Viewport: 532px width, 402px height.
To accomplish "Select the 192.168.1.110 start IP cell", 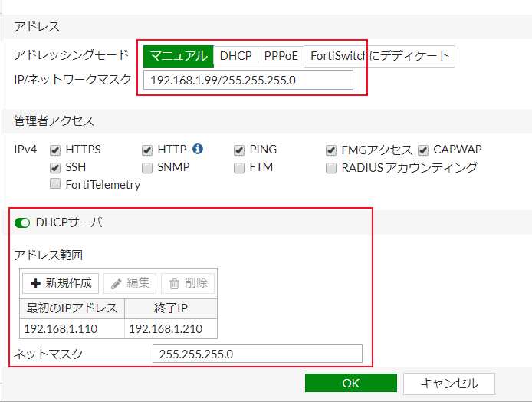I will coord(72,328).
